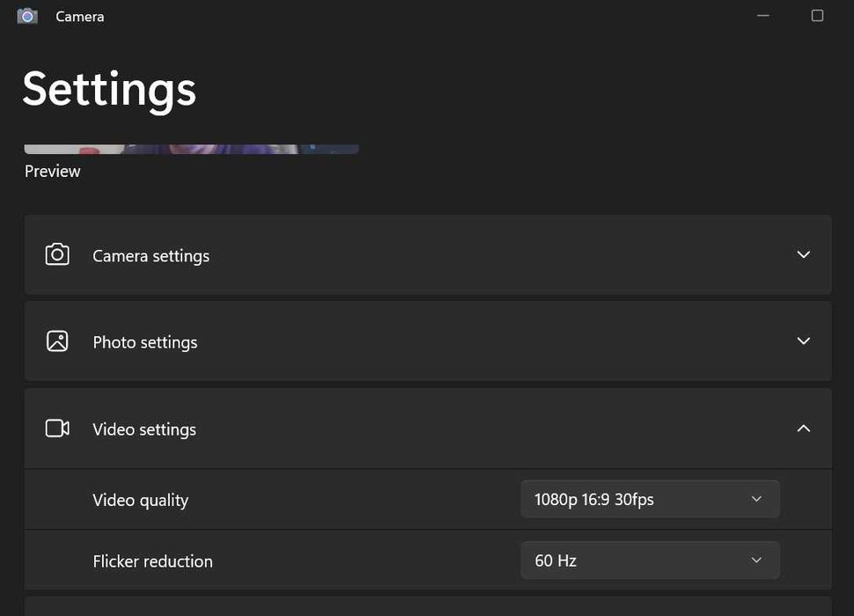Click the camera icon beside Camera settings
Image resolution: width=854 pixels, height=616 pixels.
57,255
